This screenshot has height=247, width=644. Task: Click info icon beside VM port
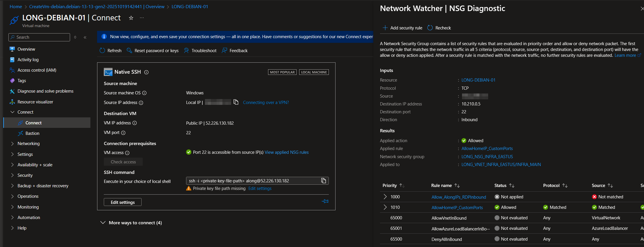[123, 133]
